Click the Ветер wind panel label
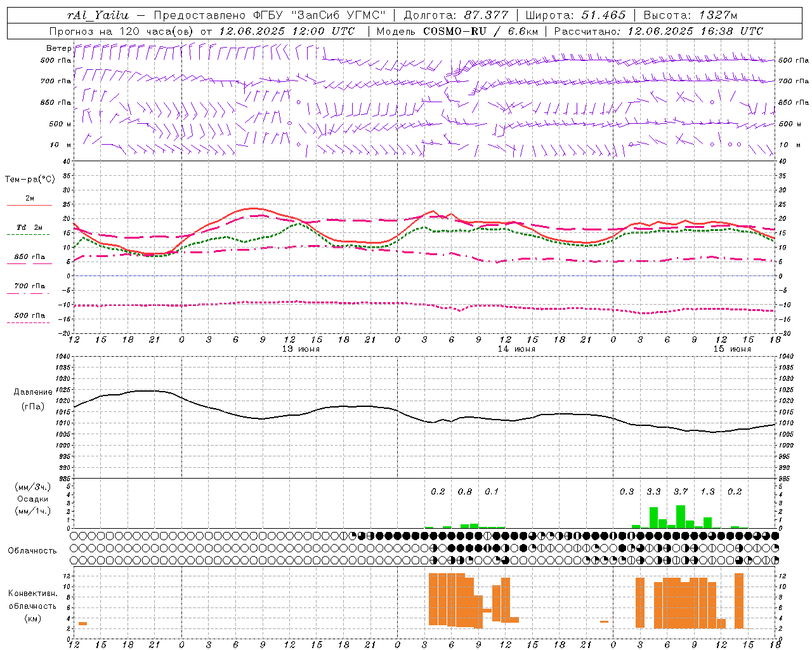 pyautogui.click(x=59, y=48)
